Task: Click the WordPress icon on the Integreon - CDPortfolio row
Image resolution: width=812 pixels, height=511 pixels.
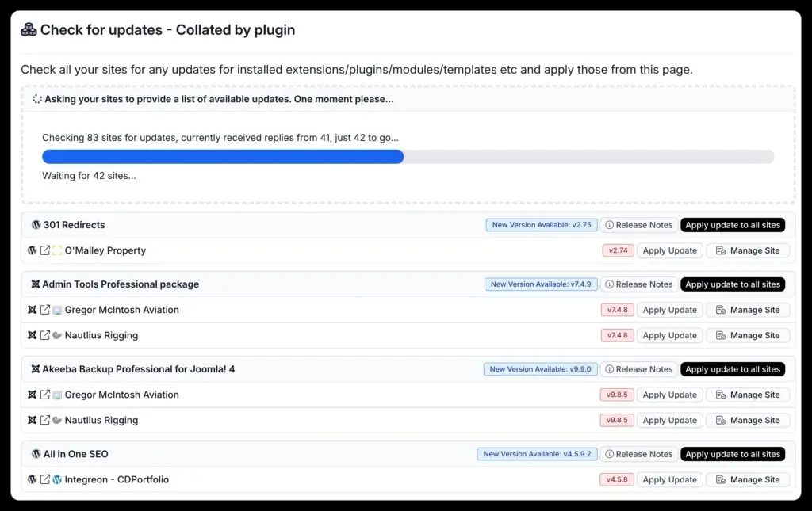Action: click(33, 479)
